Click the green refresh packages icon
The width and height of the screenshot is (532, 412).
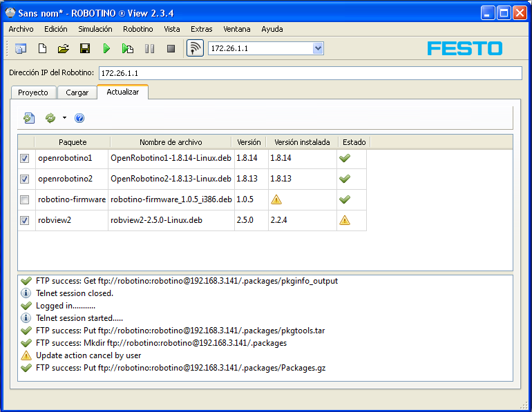tap(50, 118)
